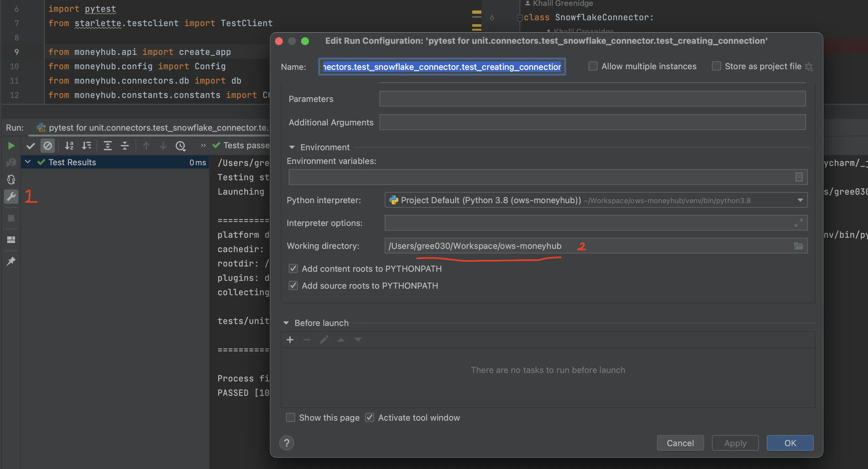868x469 pixels.
Task: Collapse the Before launch section
Action: [286, 323]
